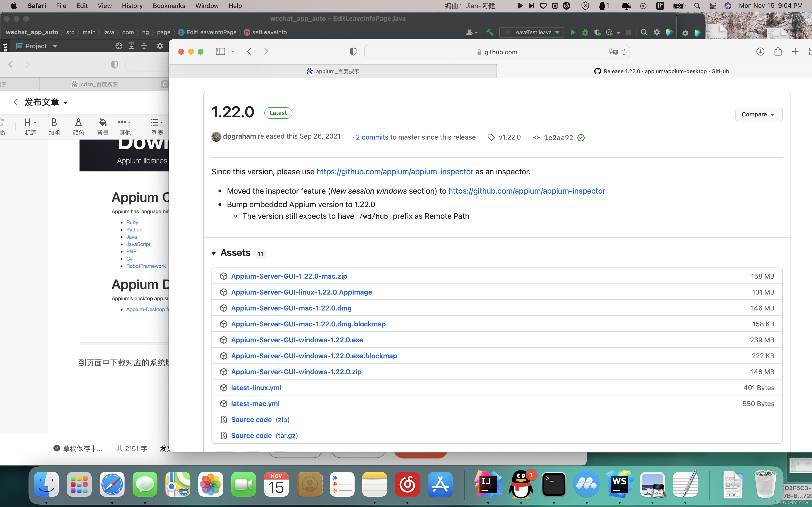Image resolution: width=812 pixels, height=507 pixels.
Task: Click the IntelliJ green run button
Action: 573,33
